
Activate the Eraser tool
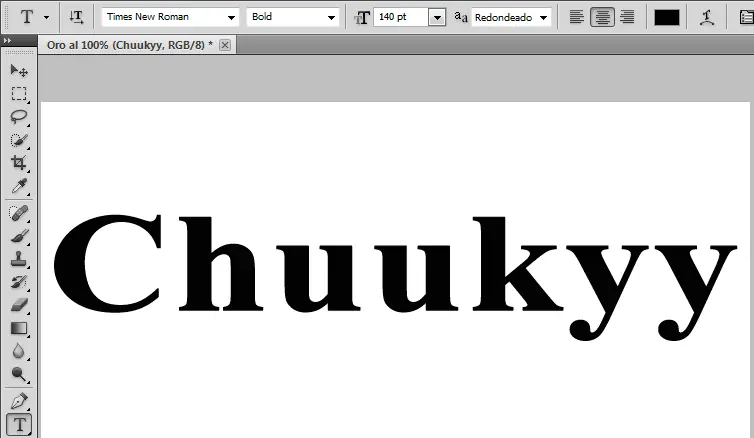click(19, 305)
